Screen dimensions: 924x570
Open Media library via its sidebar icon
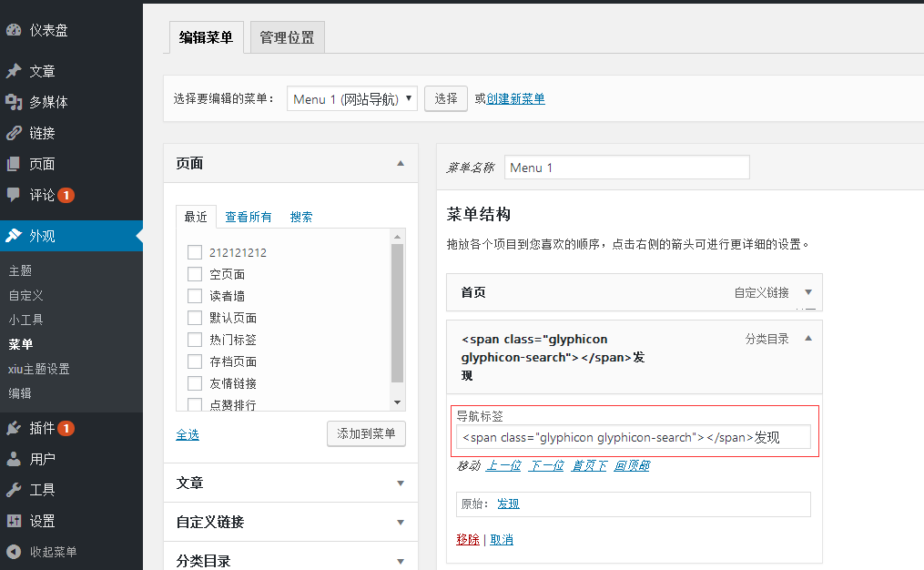14,102
